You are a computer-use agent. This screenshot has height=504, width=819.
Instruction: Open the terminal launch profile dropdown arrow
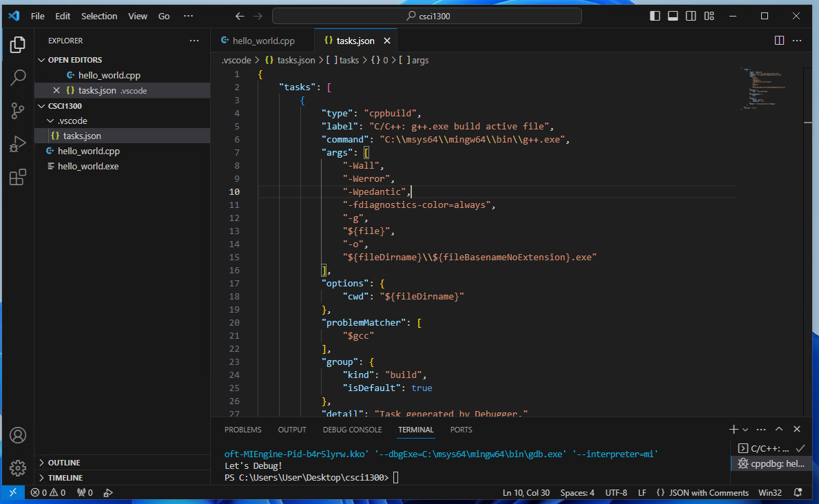(745, 430)
